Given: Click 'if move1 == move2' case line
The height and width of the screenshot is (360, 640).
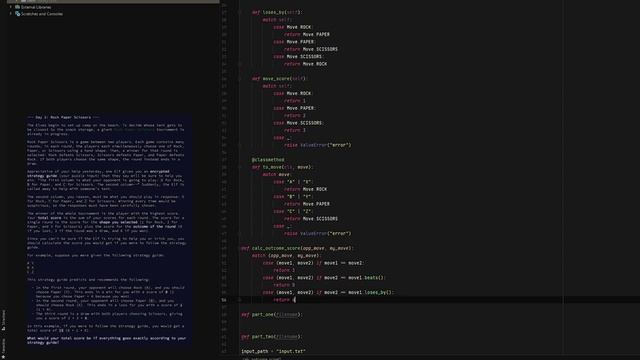Looking at the screenshot, I should (x=313, y=263).
